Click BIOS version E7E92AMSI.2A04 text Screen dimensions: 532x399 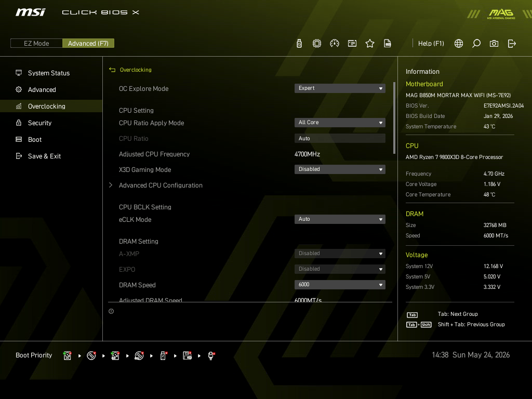(503, 105)
